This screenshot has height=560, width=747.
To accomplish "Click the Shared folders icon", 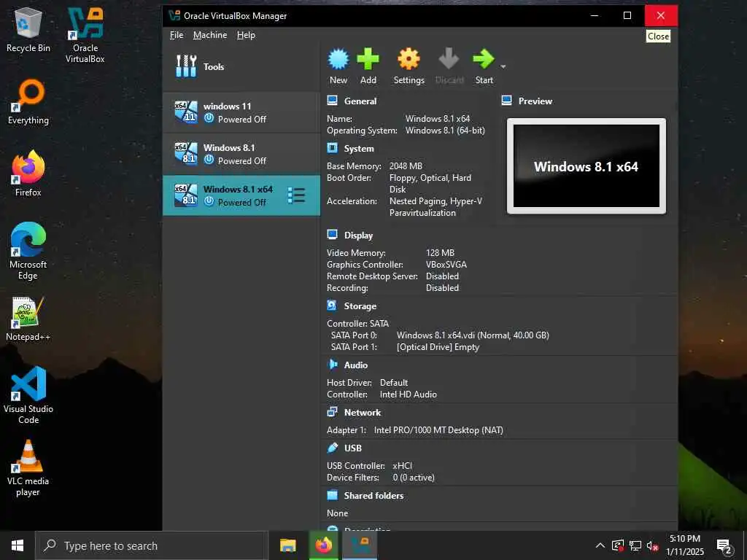I will 332,495.
